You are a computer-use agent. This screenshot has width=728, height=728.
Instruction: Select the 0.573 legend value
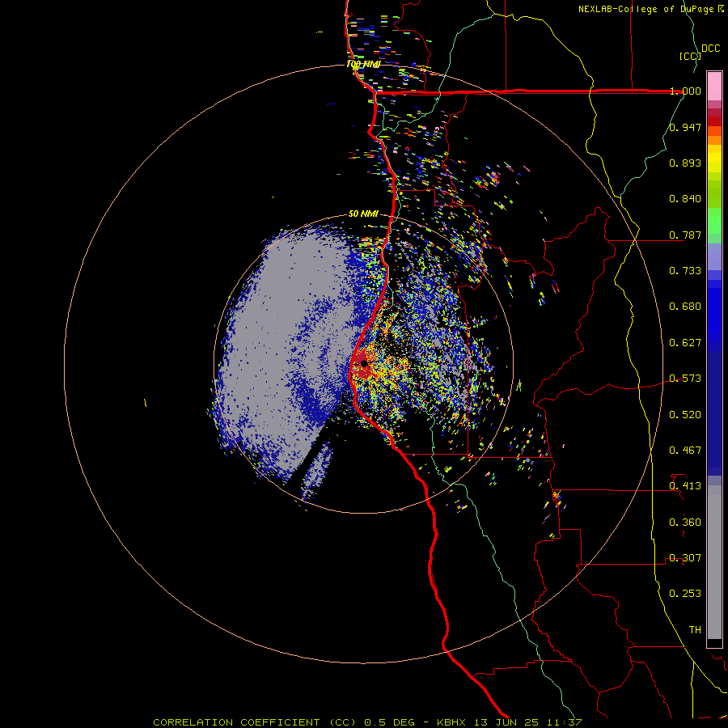(x=685, y=379)
